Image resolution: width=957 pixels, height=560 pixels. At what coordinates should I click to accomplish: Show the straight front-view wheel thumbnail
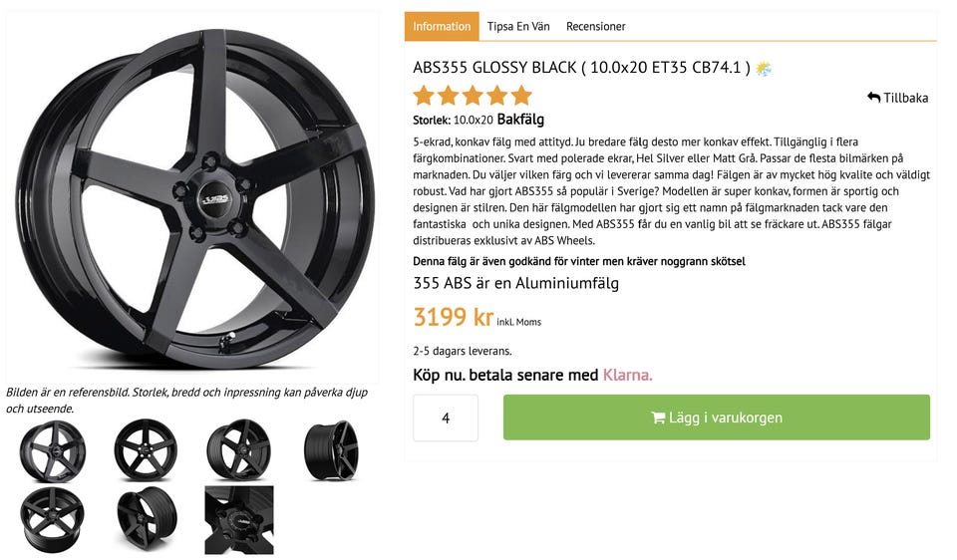(x=146, y=450)
